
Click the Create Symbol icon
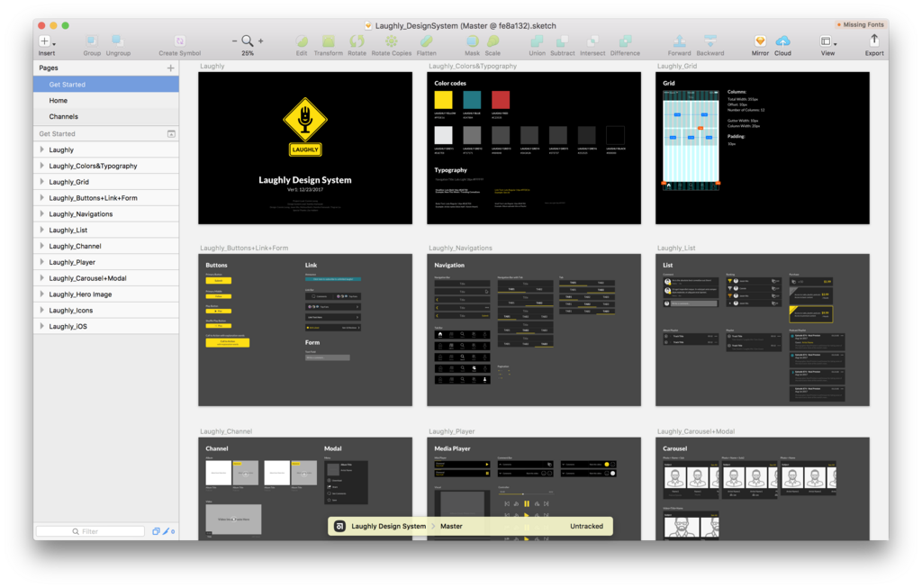pyautogui.click(x=179, y=41)
